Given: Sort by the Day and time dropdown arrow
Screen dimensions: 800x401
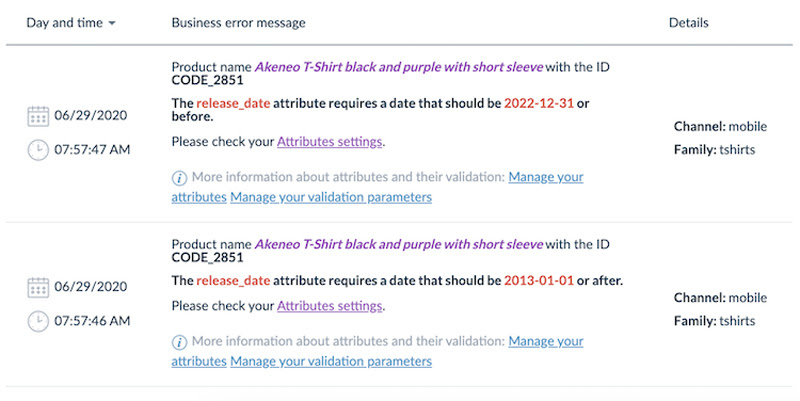Looking at the screenshot, I should [111, 23].
